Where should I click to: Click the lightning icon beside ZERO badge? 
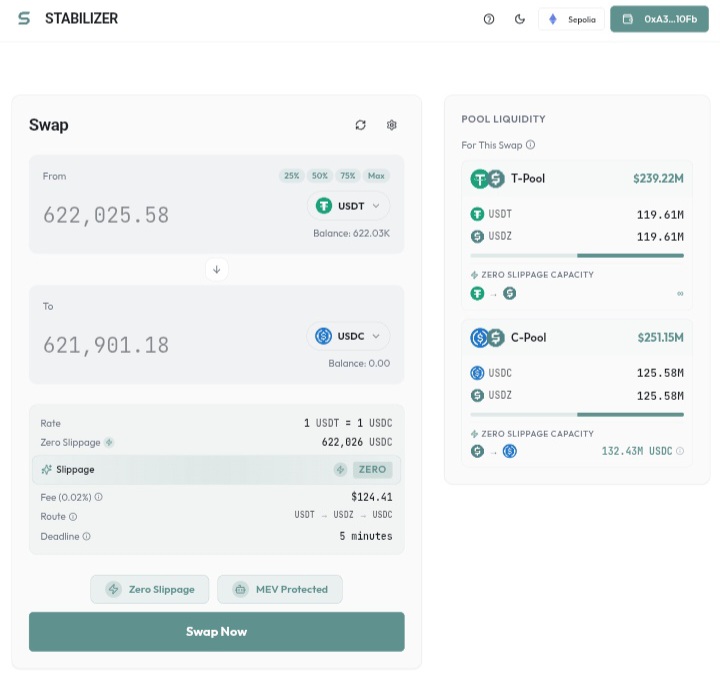pyautogui.click(x=340, y=470)
